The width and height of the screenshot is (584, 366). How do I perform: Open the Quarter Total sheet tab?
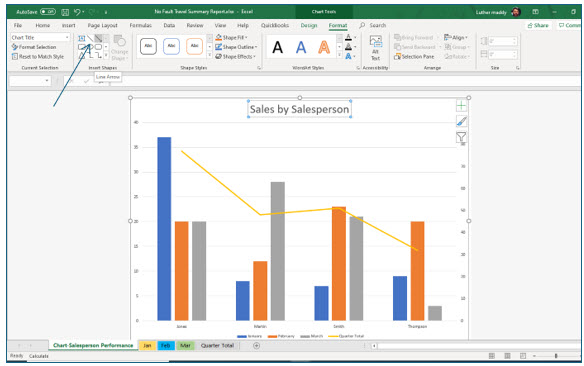coord(218,346)
